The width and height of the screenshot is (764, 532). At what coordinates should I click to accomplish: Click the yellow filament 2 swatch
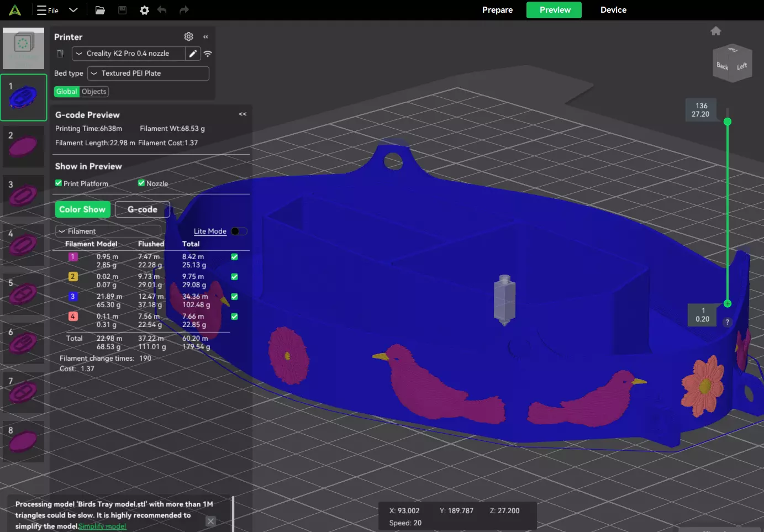tap(73, 277)
